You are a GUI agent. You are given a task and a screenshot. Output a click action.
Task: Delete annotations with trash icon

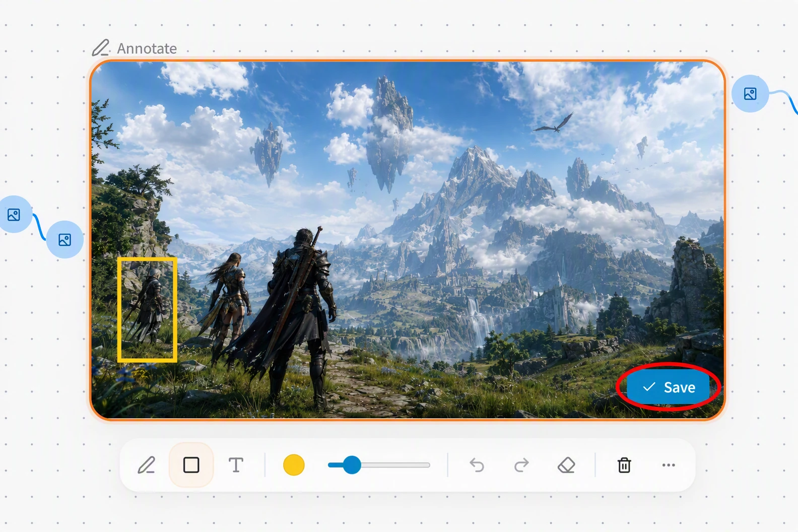[624, 465]
